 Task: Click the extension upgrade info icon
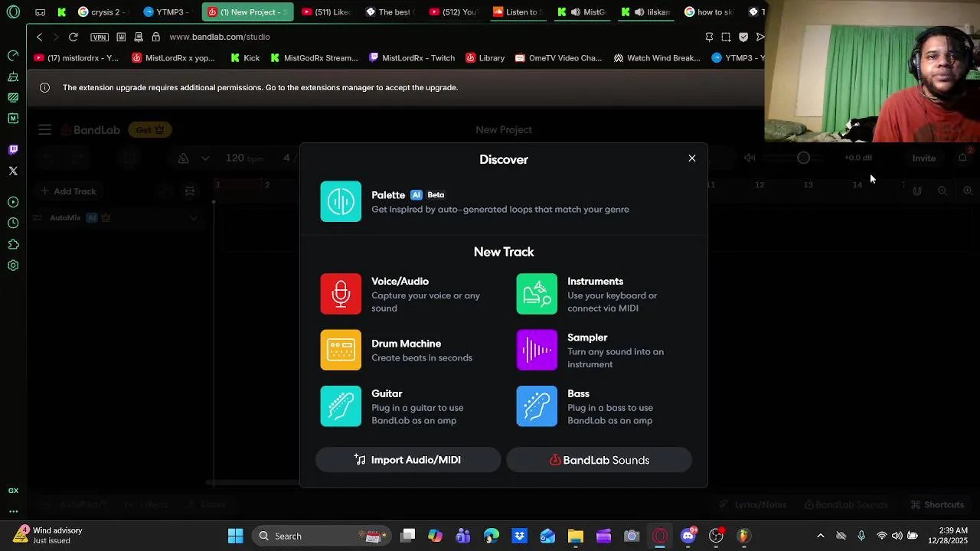[x=44, y=87]
